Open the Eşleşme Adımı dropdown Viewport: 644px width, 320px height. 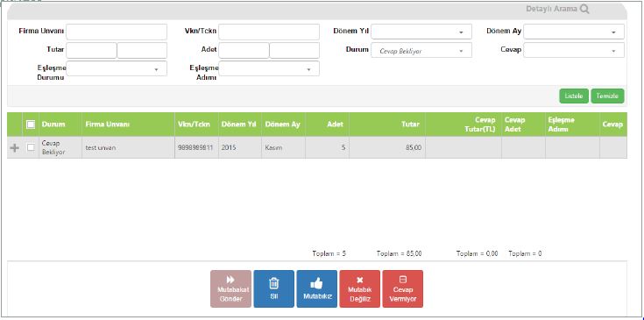point(269,68)
